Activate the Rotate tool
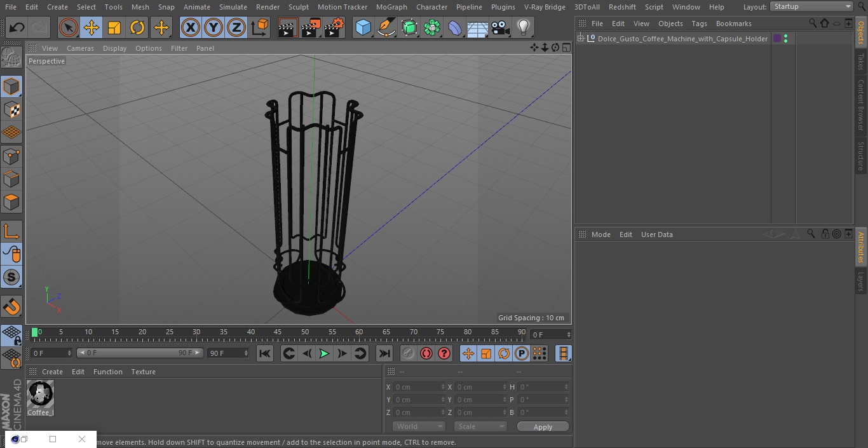The width and height of the screenshot is (868, 448). coord(137,27)
